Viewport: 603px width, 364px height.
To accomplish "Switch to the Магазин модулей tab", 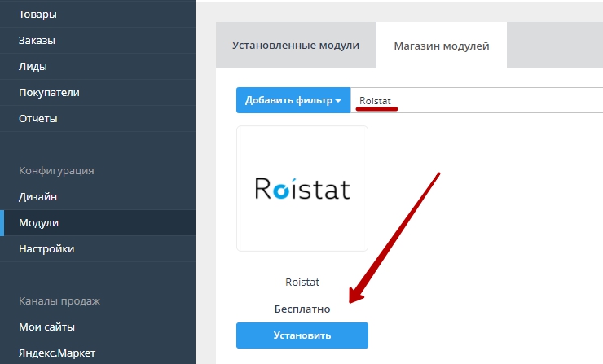I will point(441,46).
